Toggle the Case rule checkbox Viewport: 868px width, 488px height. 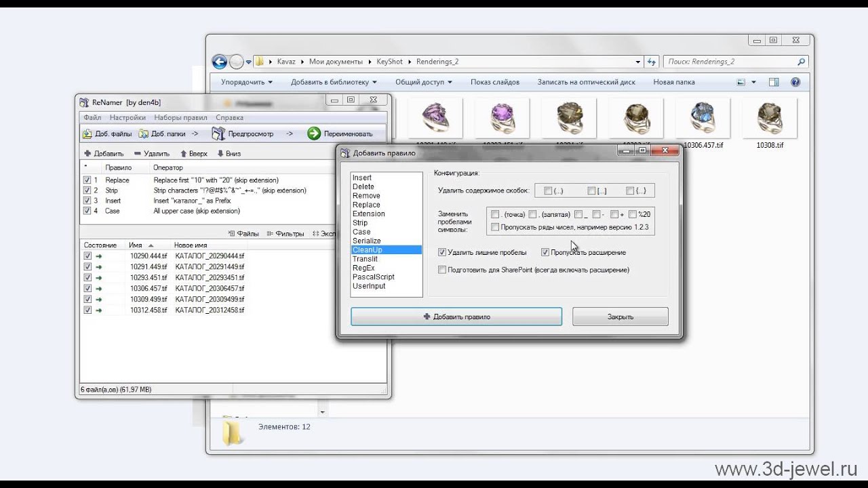[87, 211]
